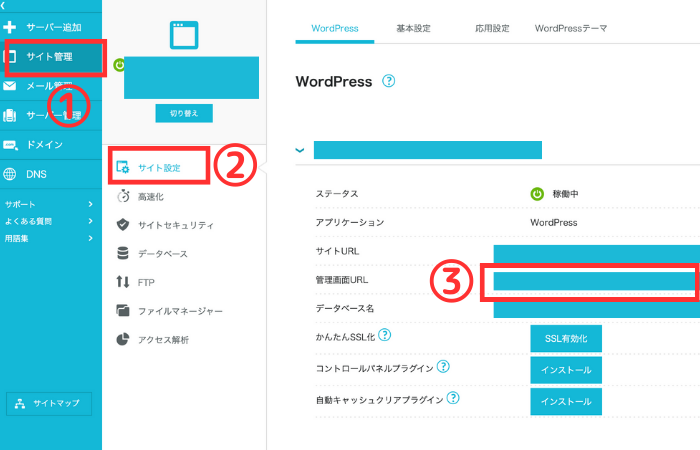Open the FTP menu item

(146, 283)
